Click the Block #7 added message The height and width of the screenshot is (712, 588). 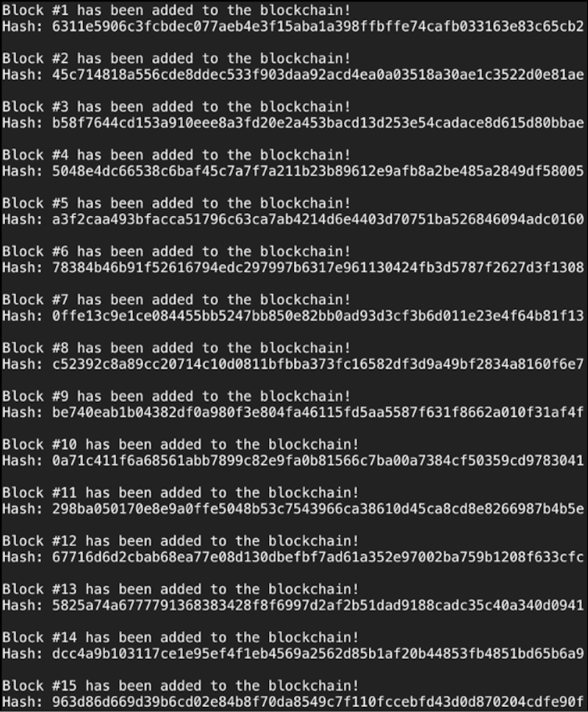click(x=176, y=300)
